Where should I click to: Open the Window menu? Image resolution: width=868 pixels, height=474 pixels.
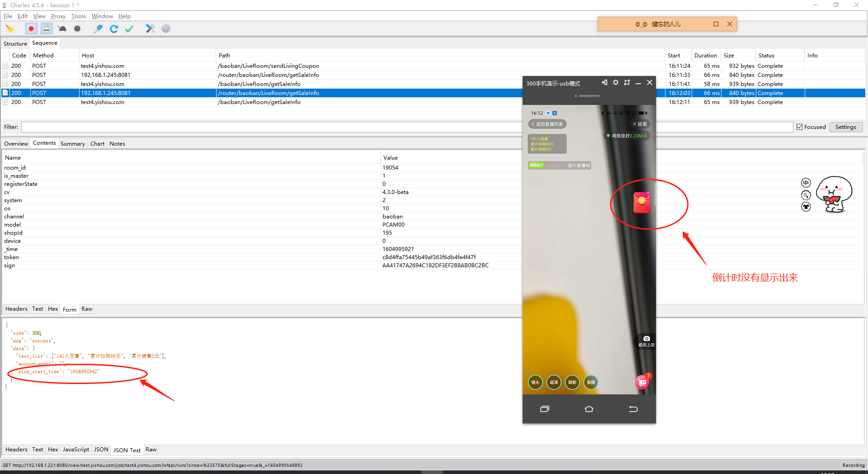click(x=102, y=16)
